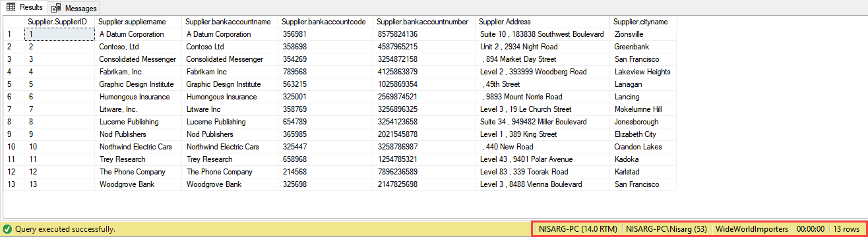Click bank account code 214568

pos(326,172)
